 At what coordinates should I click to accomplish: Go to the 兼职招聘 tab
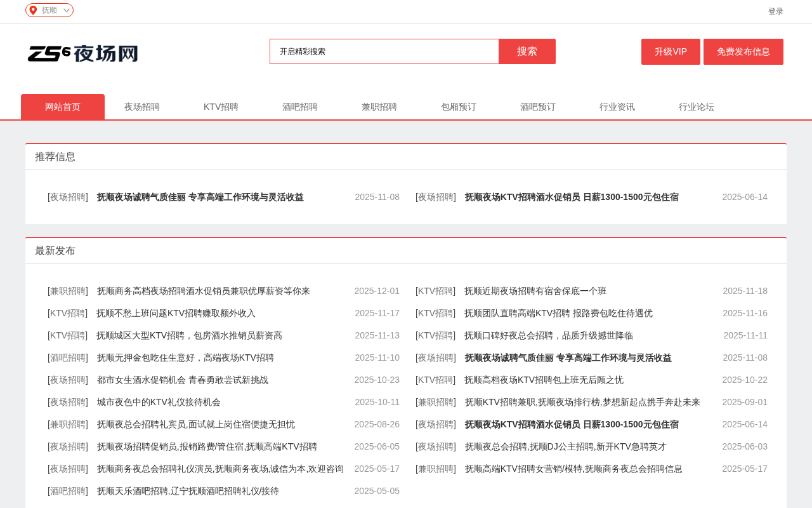379,107
